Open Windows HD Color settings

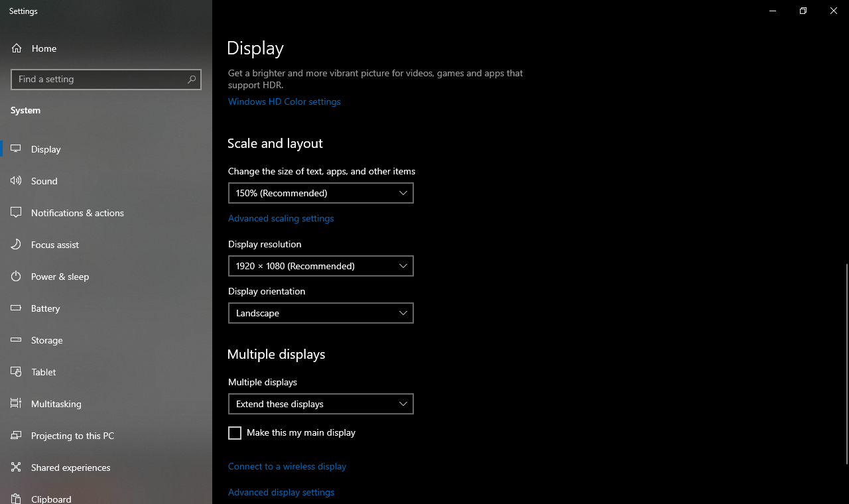click(284, 101)
